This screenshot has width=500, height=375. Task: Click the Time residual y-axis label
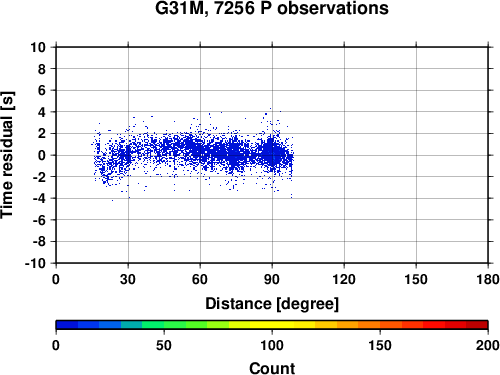pyautogui.click(x=7, y=155)
